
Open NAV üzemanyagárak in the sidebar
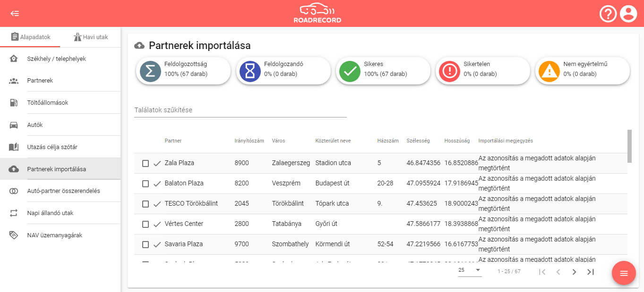[60, 235]
